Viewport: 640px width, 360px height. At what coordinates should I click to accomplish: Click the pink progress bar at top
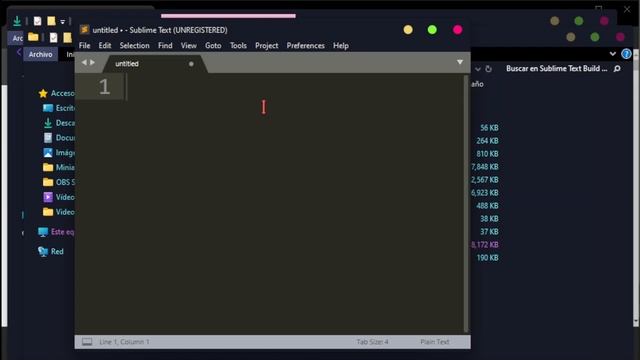(228, 16)
